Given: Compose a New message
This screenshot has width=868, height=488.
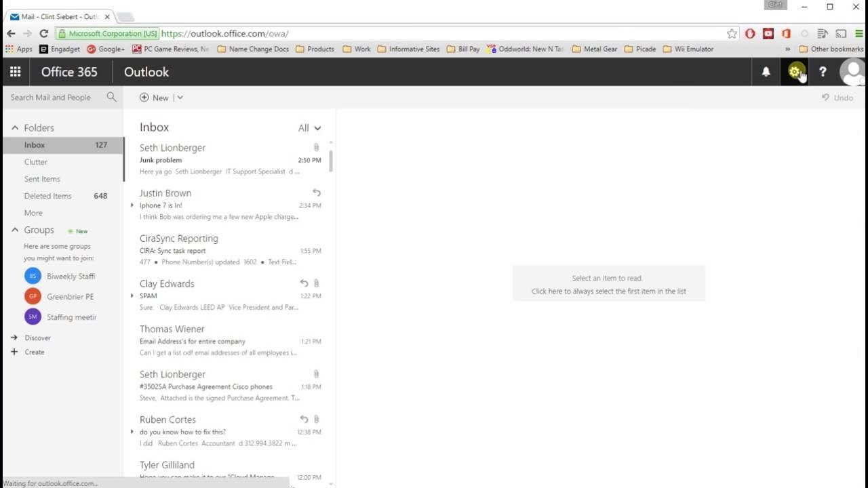Looking at the screenshot, I should (154, 98).
